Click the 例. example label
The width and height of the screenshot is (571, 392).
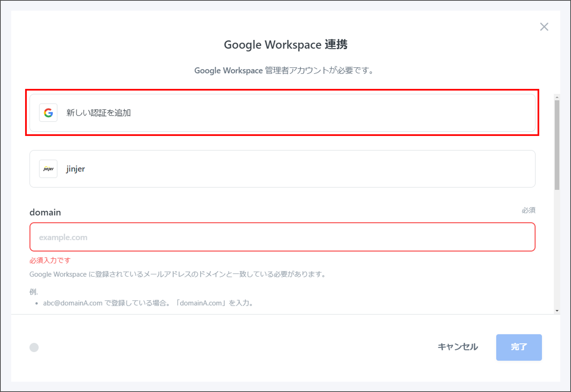click(x=33, y=292)
